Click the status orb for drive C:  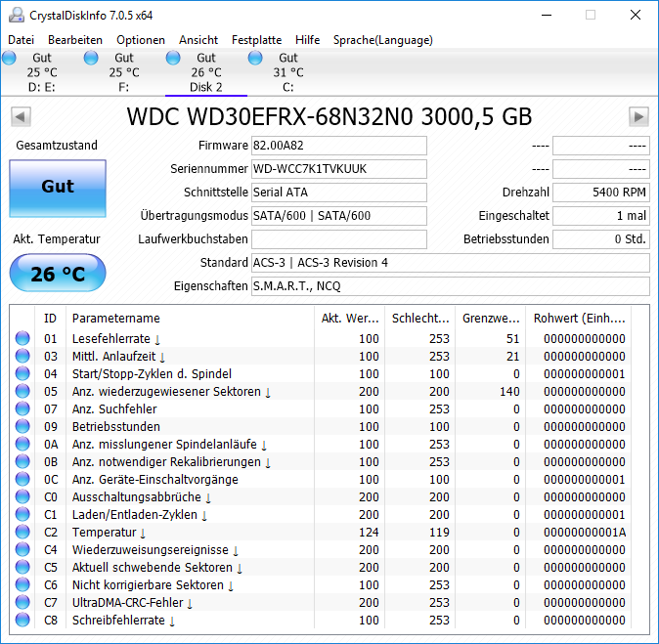[x=255, y=58]
